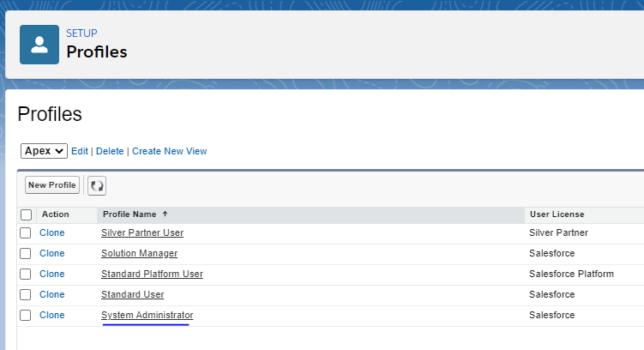Image resolution: width=644 pixels, height=350 pixels.
Task: Open the Silver Partner User profile
Action: coord(141,232)
